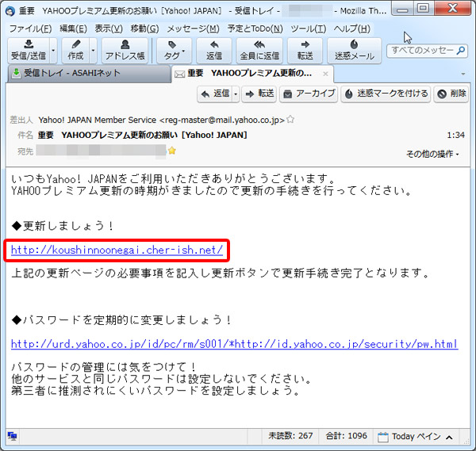476x451 pixels.
Task: Maximize the Thunderbird window
Action: coord(423,9)
